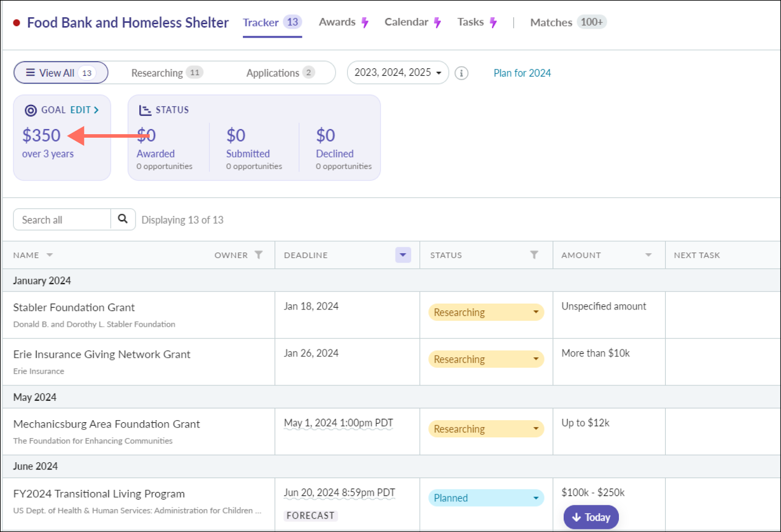This screenshot has height=532, width=781.
Task: Click the Search all input field
Action: [x=61, y=219]
